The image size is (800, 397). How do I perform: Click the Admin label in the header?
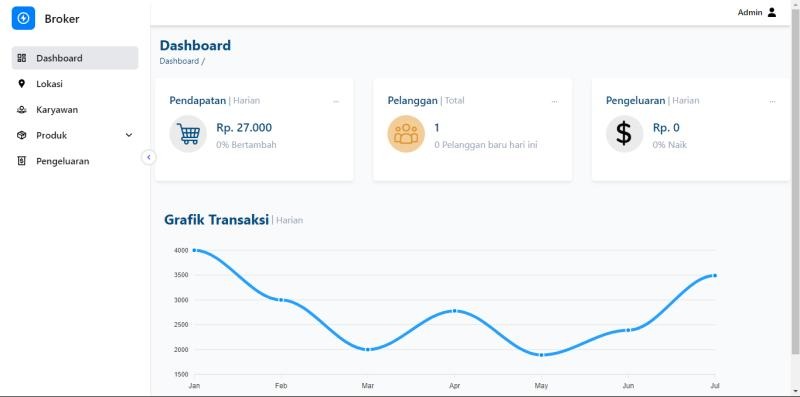pos(750,12)
